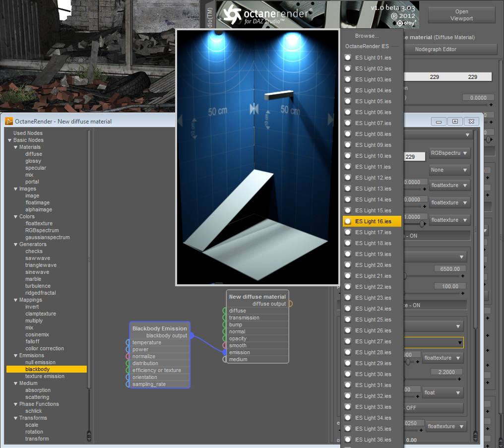Click the normalize input pin on Blackbody node
Image resolution: width=504 pixels, height=448 pixels.
(x=127, y=357)
